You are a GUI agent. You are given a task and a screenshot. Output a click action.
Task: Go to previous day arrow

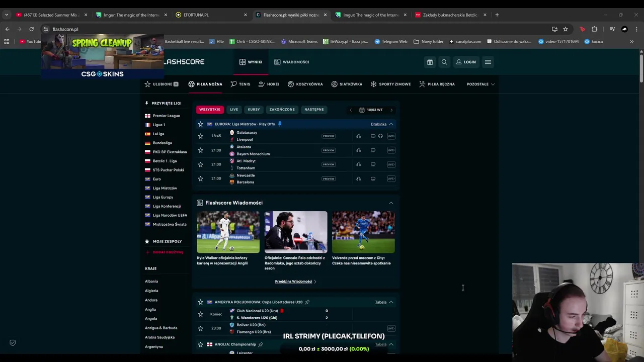coord(351,110)
